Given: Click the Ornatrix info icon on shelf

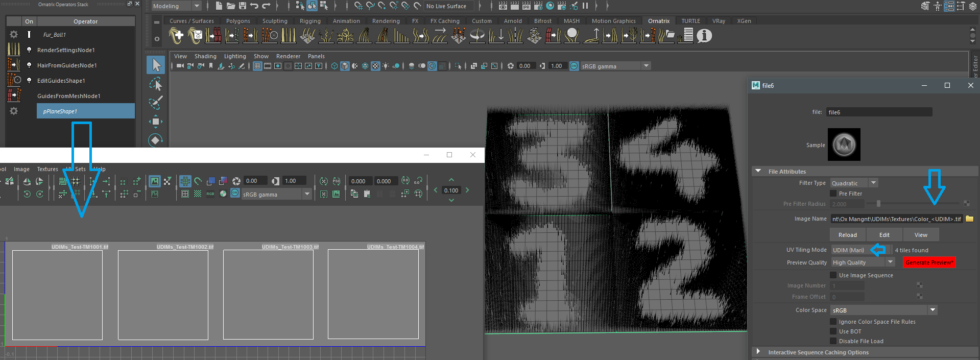Looking at the screenshot, I should [704, 36].
